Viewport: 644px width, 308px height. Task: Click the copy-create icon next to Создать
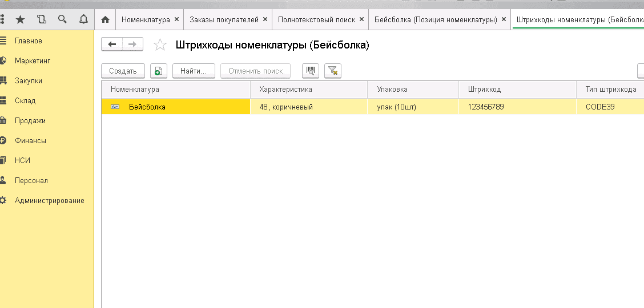pyautogui.click(x=158, y=71)
